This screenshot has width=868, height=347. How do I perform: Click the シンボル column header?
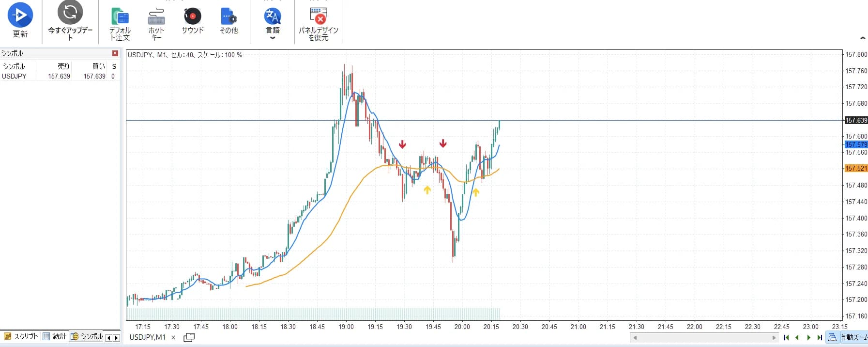(14, 66)
